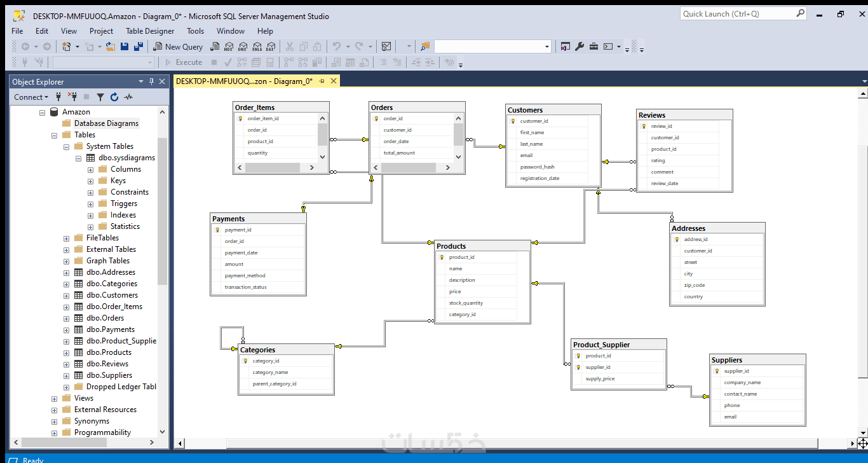Image resolution: width=868 pixels, height=463 pixels.
Task: Toggle auto-hide pin on Object Explorer panel
Action: click(151, 81)
